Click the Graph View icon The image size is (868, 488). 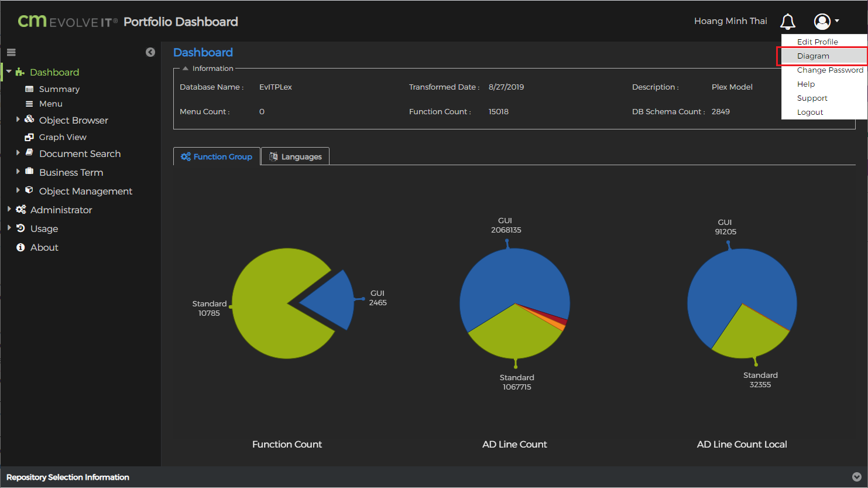29,137
